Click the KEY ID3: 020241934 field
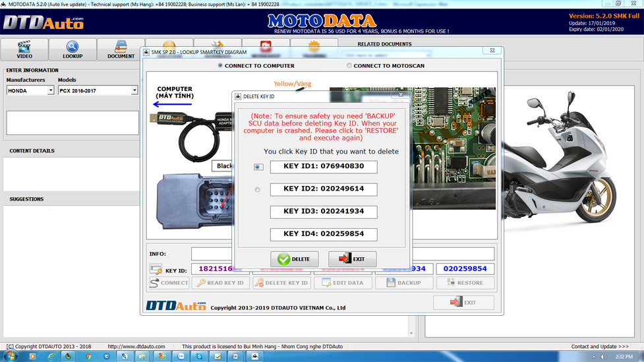The image size is (644, 362). [324, 212]
